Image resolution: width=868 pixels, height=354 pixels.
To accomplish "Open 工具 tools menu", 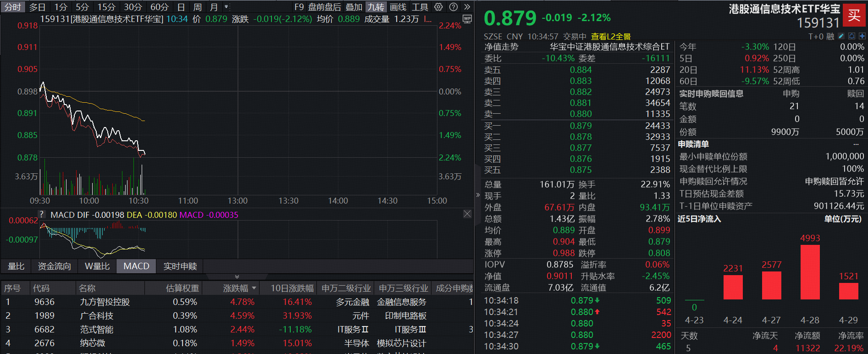I will [420, 7].
